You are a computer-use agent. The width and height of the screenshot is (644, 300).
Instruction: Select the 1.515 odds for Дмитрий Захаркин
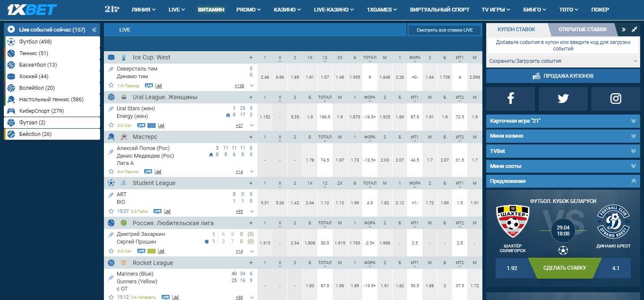265,243
